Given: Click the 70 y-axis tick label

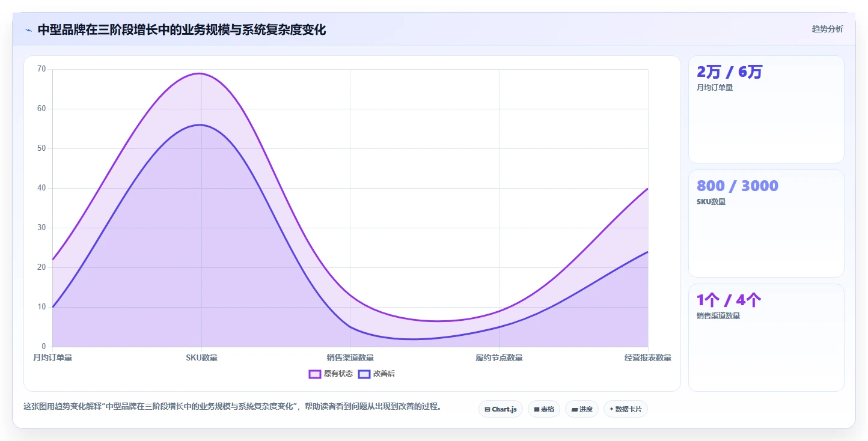Looking at the screenshot, I should (41, 69).
